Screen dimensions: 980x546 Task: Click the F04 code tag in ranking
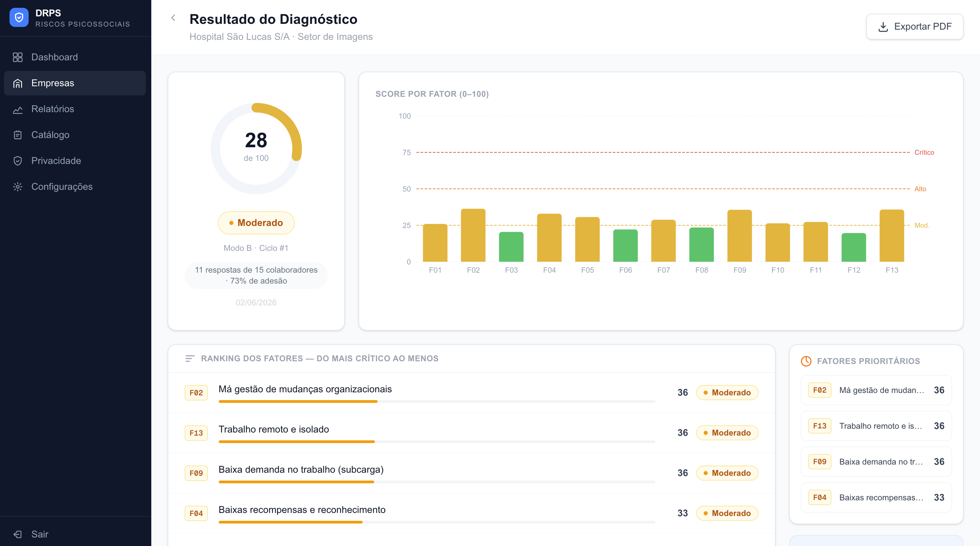pyautogui.click(x=196, y=513)
